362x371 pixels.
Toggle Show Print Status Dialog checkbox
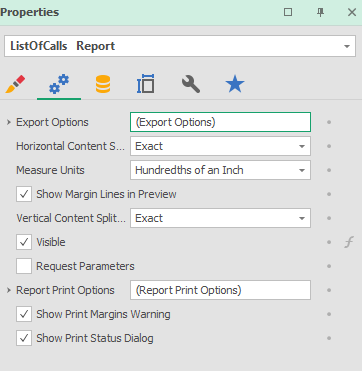(x=24, y=338)
